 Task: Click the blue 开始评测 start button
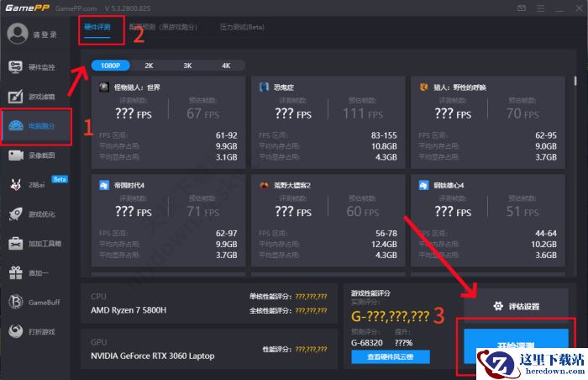(x=516, y=346)
